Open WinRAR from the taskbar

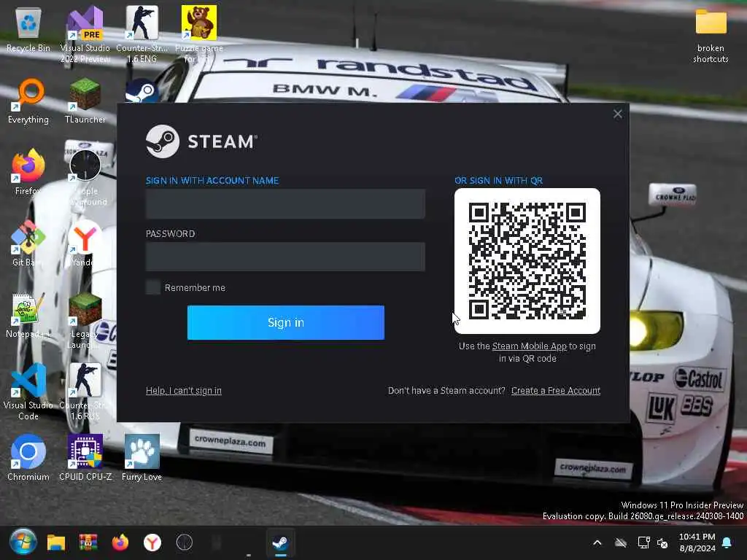click(88, 542)
